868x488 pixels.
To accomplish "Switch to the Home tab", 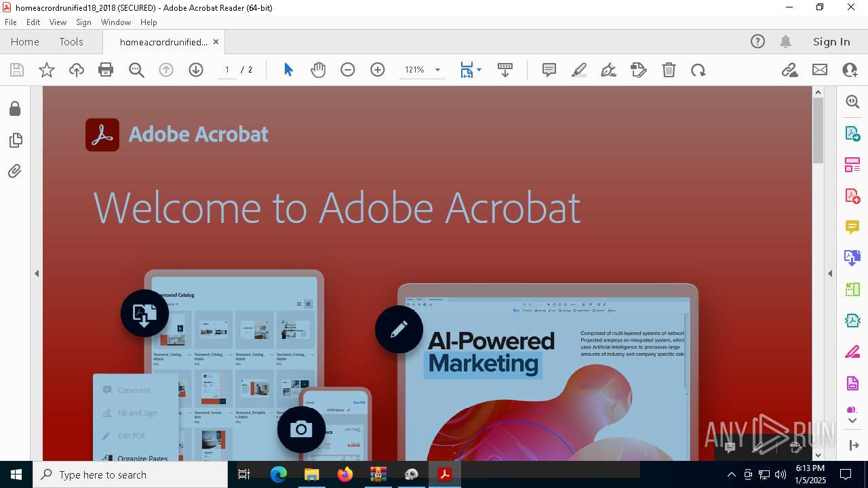I will pos(25,42).
